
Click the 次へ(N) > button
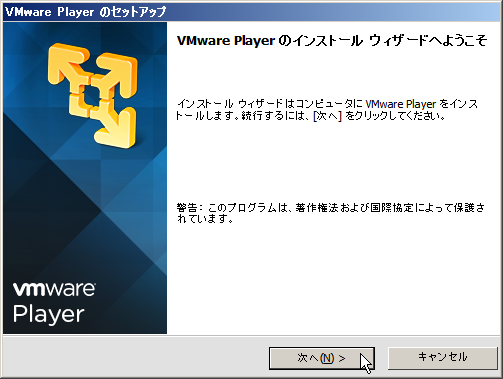click(x=322, y=358)
